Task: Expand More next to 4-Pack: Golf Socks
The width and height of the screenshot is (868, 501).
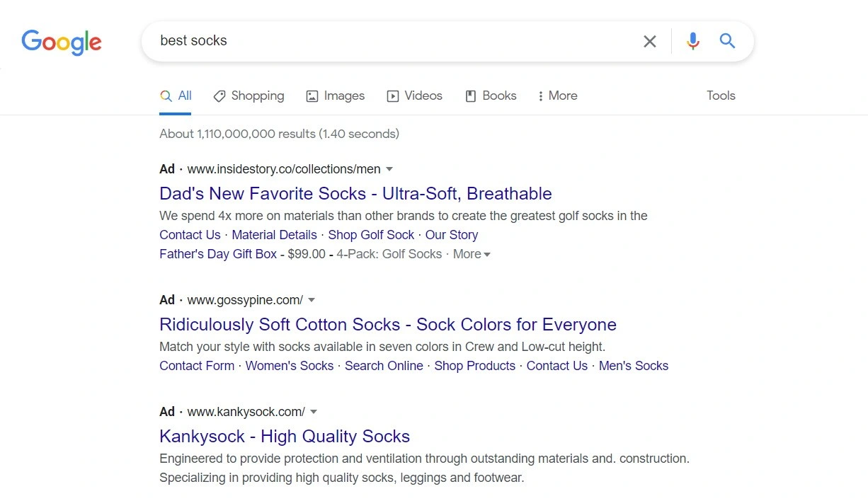Action: click(x=472, y=254)
